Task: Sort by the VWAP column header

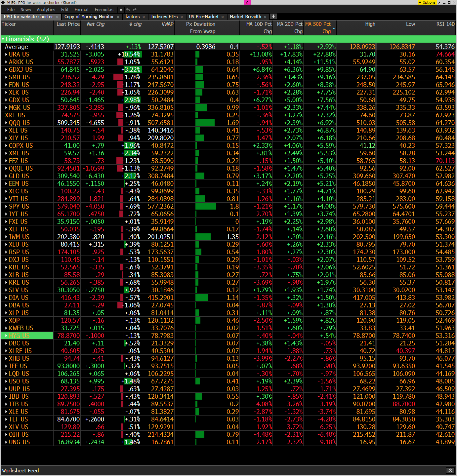Action: click(x=158, y=28)
